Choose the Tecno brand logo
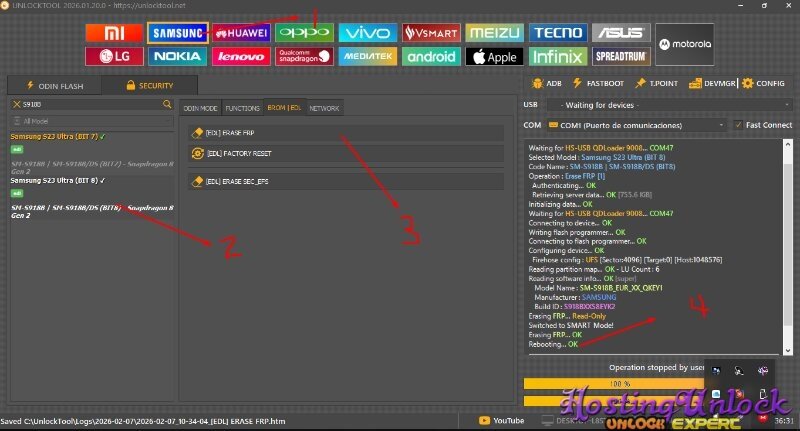Image resolution: width=800 pixels, height=431 pixels. click(558, 33)
